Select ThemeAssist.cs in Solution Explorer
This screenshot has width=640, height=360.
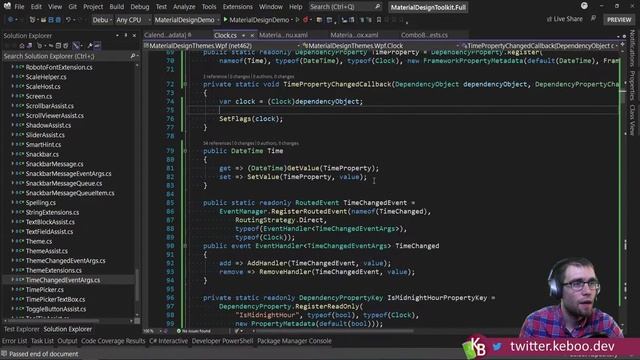tap(47, 251)
